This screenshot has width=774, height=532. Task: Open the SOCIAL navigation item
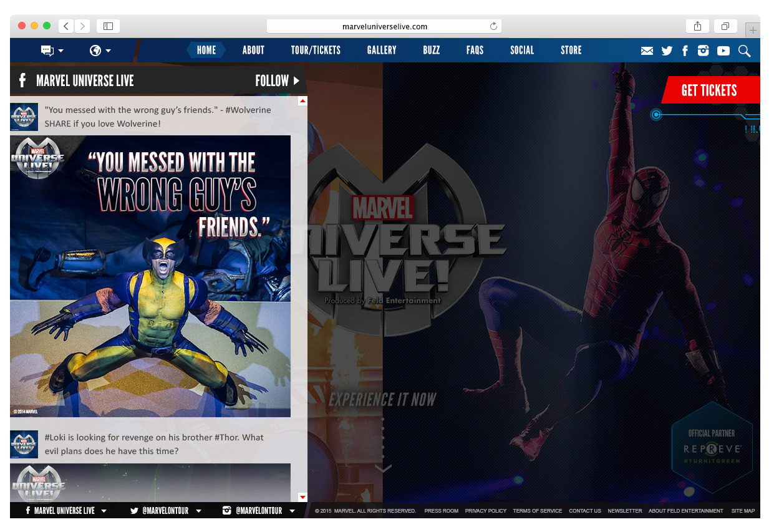click(x=522, y=51)
